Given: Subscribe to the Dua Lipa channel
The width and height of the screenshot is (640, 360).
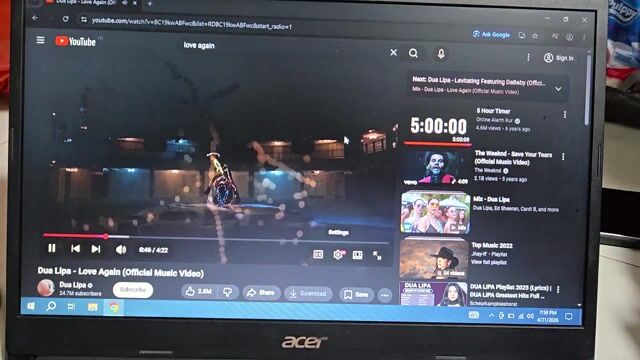Looking at the screenshot, I should click(133, 290).
